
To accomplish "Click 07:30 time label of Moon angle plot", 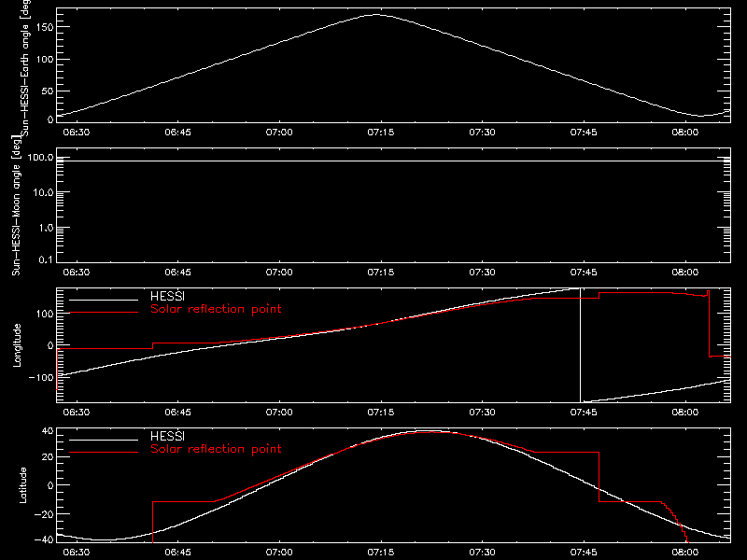I will 482,272.
